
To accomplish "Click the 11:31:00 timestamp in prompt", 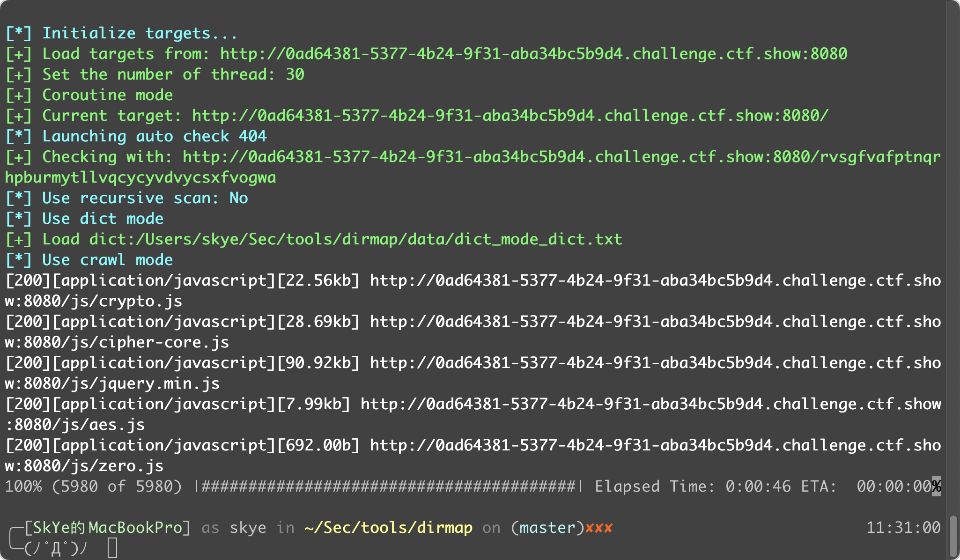I will 903,528.
